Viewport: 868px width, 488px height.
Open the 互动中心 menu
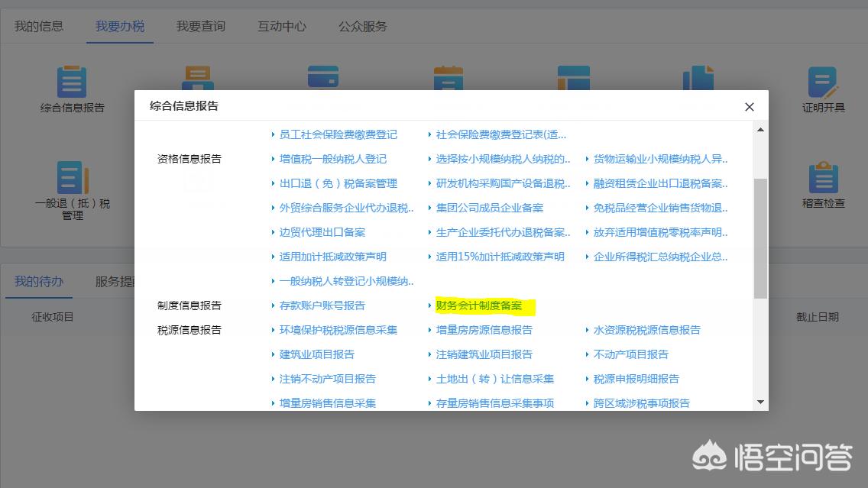coord(281,25)
